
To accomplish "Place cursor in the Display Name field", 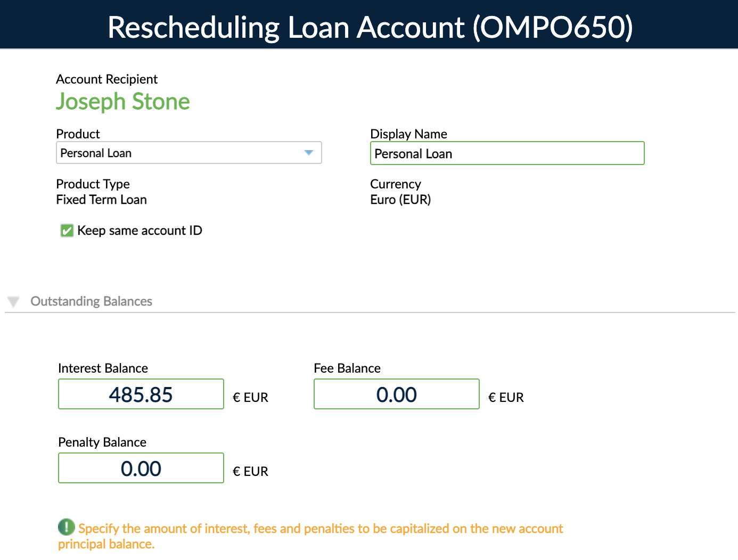I will click(507, 153).
